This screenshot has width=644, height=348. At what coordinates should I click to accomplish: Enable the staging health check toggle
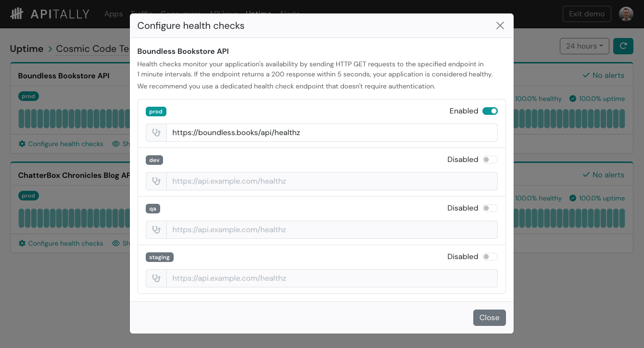click(x=490, y=257)
